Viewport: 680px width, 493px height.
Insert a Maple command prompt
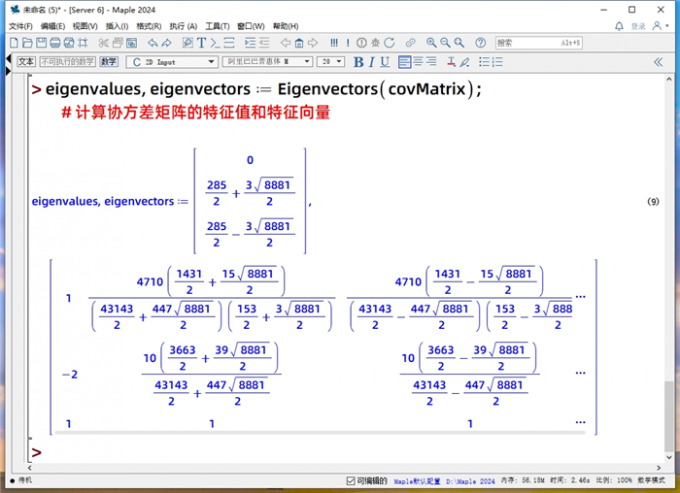(215, 42)
